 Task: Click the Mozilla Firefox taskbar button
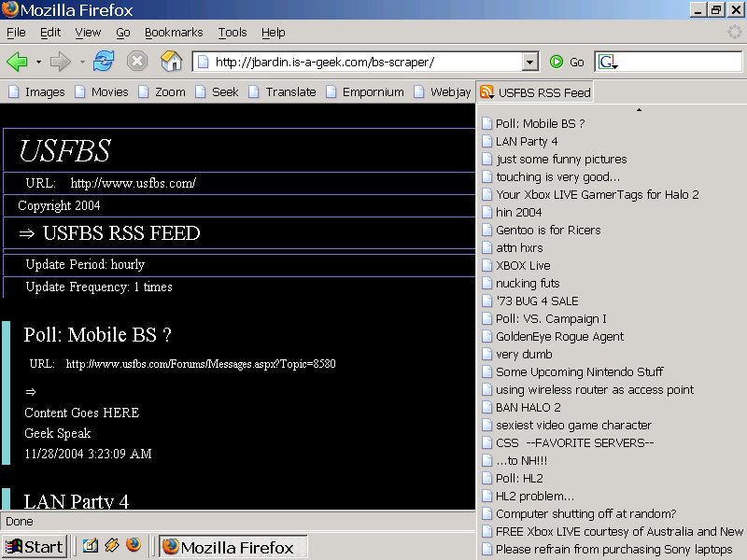tap(233, 547)
